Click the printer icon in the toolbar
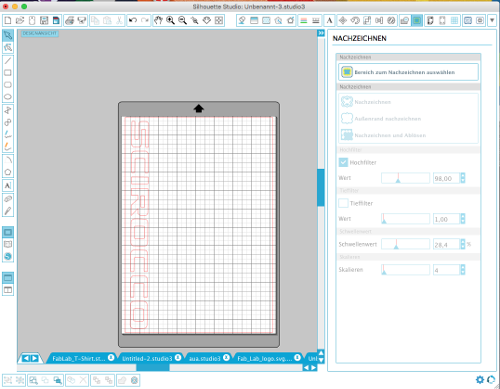The image size is (500, 389). coord(69,21)
